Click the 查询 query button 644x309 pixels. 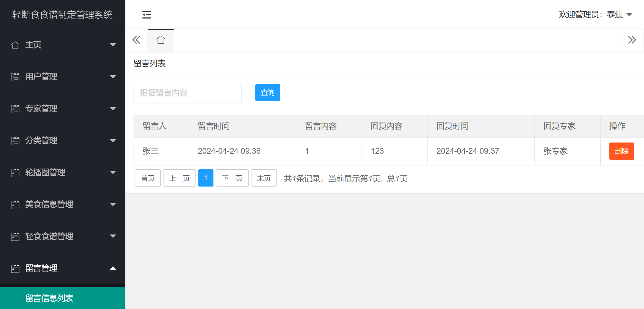pyautogui.click(x=268, y=92)
